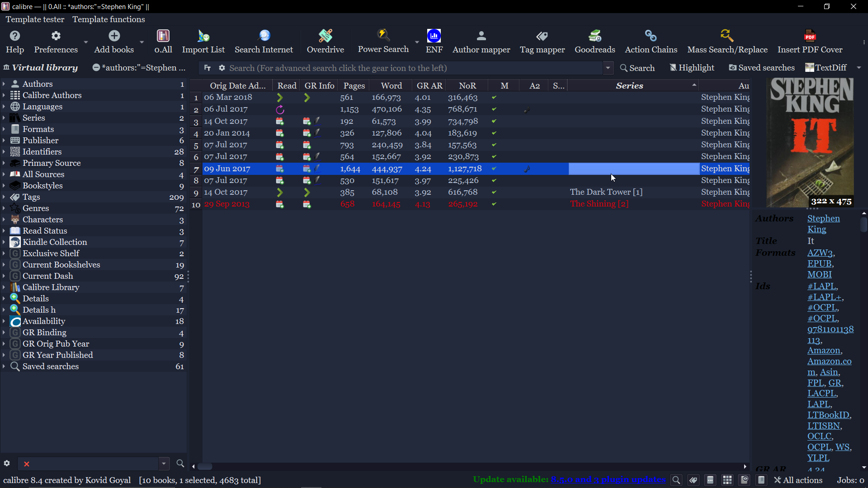Open the Template tester menu
Screen dimensions: 868x488
pyautogui.click(x=35, y=19)
